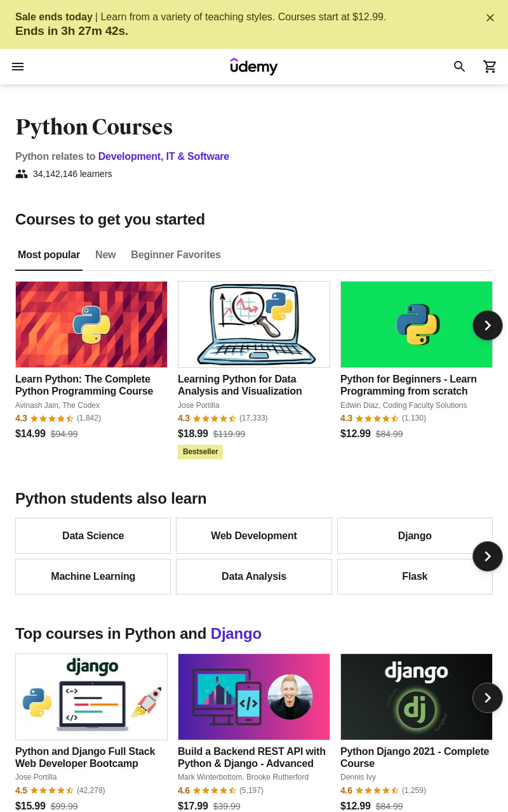This screenshot has height=812, width=508.
Task: Click instructor Edwin Diaz, Coding Faculty Solutions
Action: (x=403, y=405)
